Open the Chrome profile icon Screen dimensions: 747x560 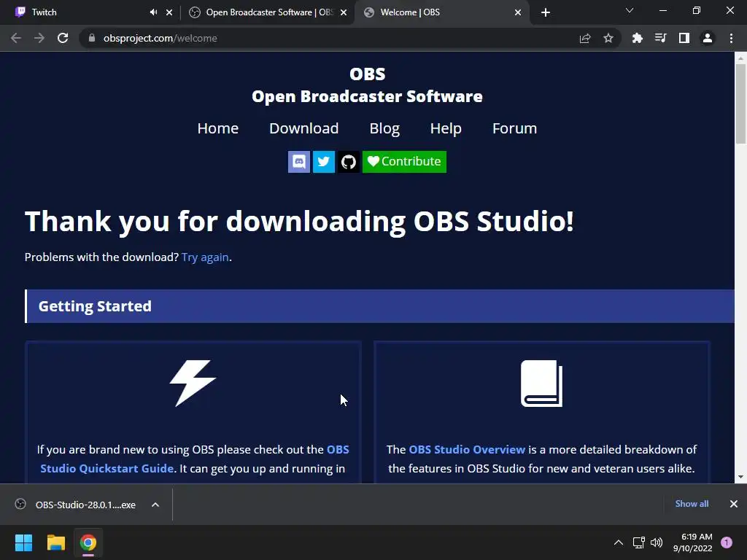[x=708, y=38]
